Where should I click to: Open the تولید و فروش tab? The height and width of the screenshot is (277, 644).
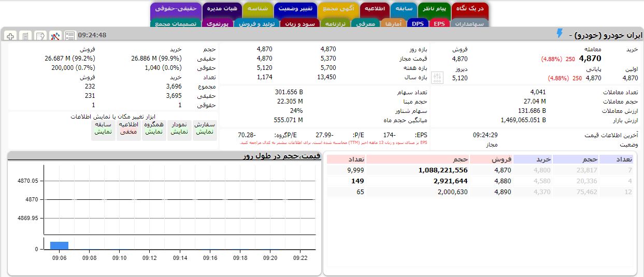256,23
